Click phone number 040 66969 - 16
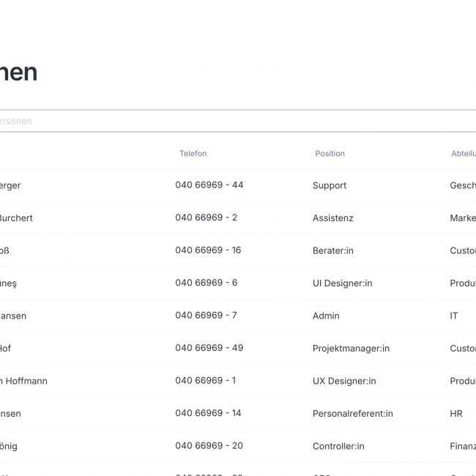The width and height of the screenshot is (476, 476). [x=208, y=250]
